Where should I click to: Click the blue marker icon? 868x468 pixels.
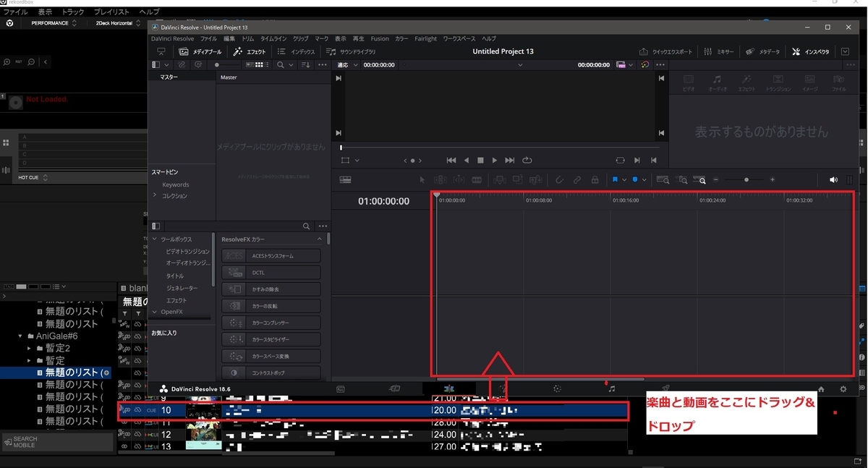tap(635, 179)
